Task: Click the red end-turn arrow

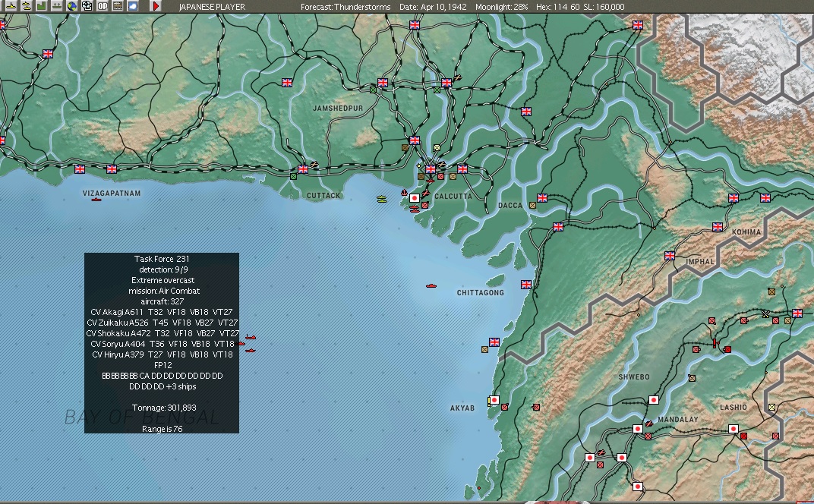Action: [x=155, y=6]
